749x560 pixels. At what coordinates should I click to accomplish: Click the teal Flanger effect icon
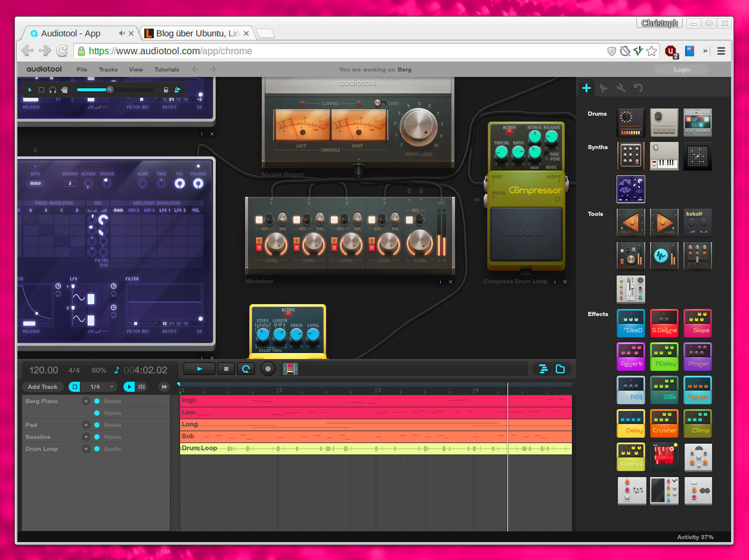tap(698, 389)
